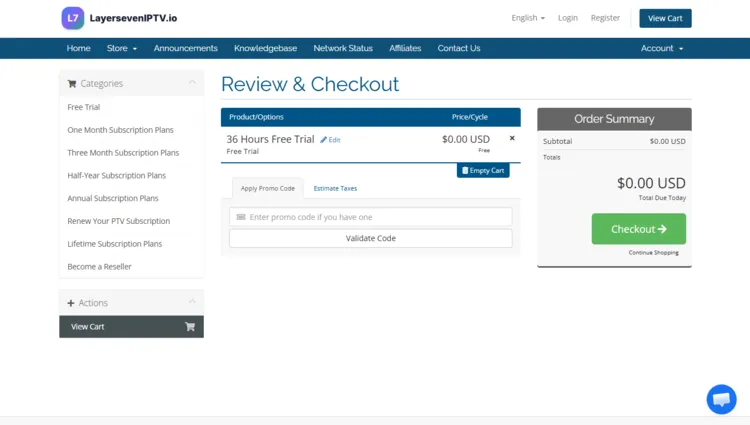Click the Price/Cycle column header
This screenshot has width=750, height=425.
pyautogui.click(x=470, y=117)
